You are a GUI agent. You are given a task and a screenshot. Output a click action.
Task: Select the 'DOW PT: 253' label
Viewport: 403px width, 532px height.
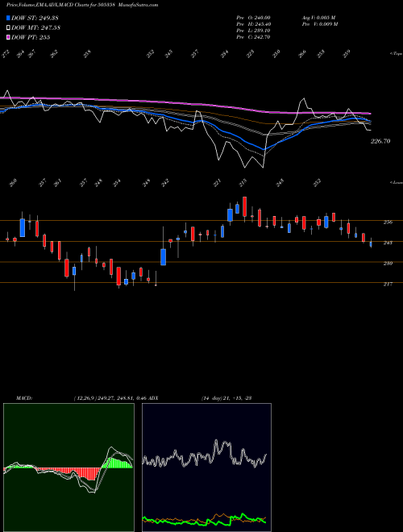[x=31, y=37]
